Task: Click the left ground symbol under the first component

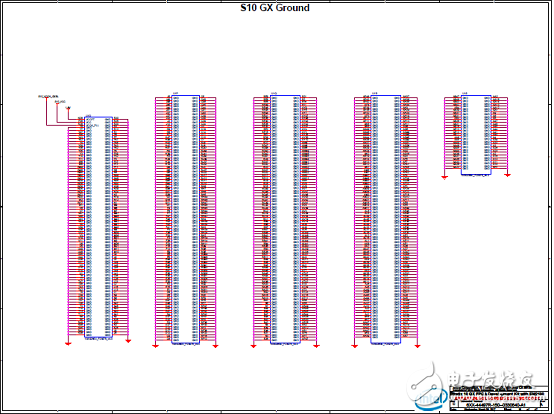Action: [x=68, y=342]
